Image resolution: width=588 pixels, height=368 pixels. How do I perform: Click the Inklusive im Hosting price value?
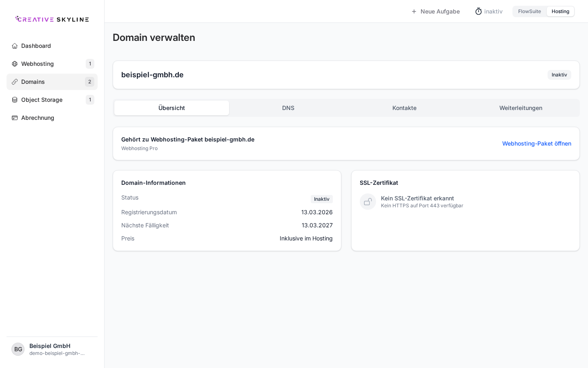306,238
